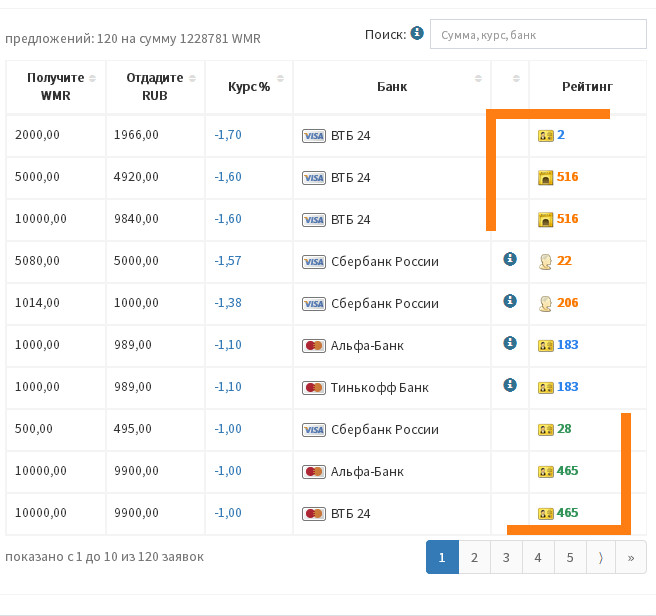The height and width of the screenshot is (616, 656).
Task: Open rate -1,57 link
Action: (x=228, y=261)
